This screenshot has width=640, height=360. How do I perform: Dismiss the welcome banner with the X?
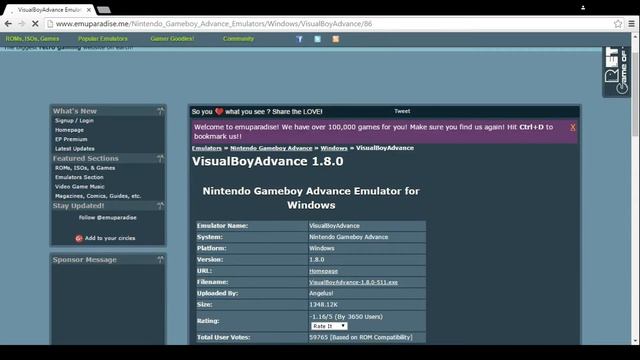573,127
